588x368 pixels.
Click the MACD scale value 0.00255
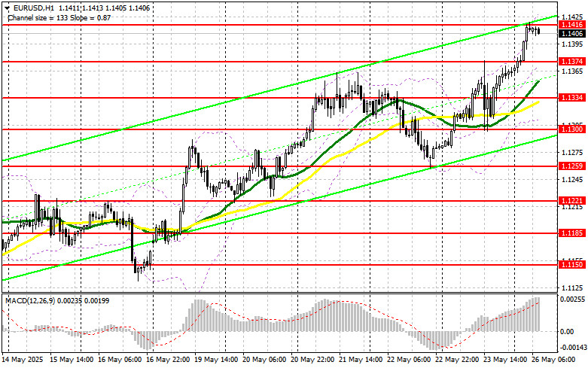[572, 300]
